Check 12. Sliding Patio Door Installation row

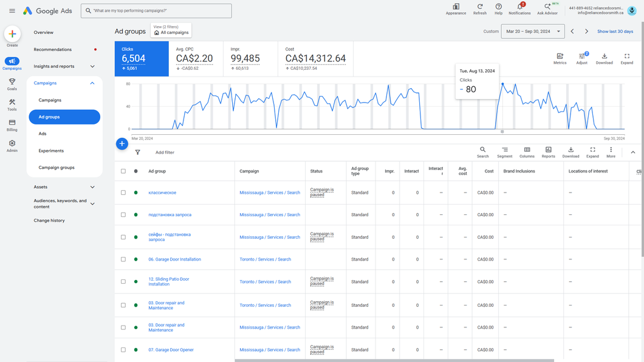pos(123,282)
